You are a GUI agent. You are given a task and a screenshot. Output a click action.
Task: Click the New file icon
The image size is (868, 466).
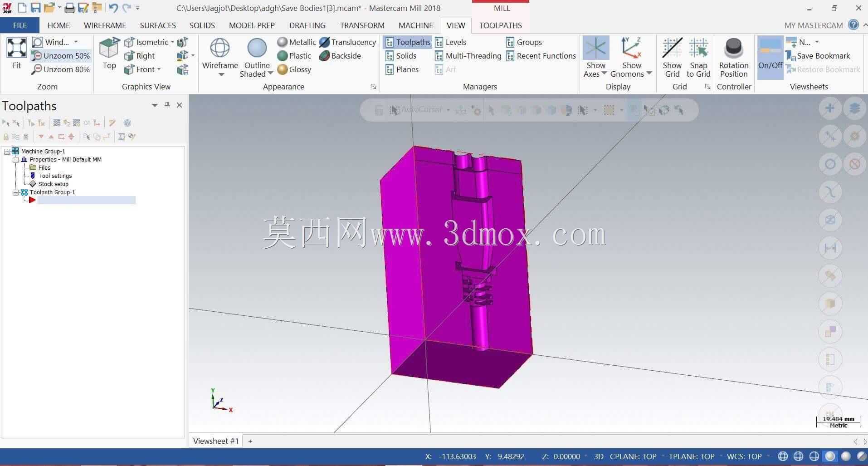[22, 8]
